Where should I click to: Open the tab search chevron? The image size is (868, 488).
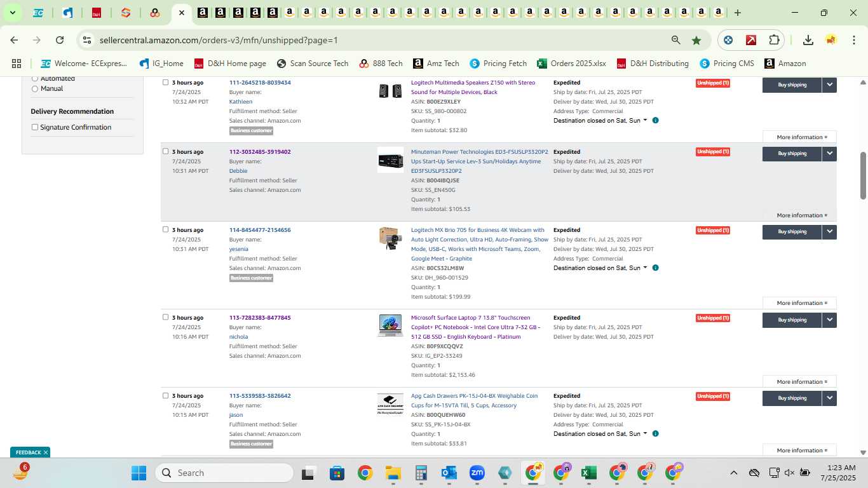[12, 13]
